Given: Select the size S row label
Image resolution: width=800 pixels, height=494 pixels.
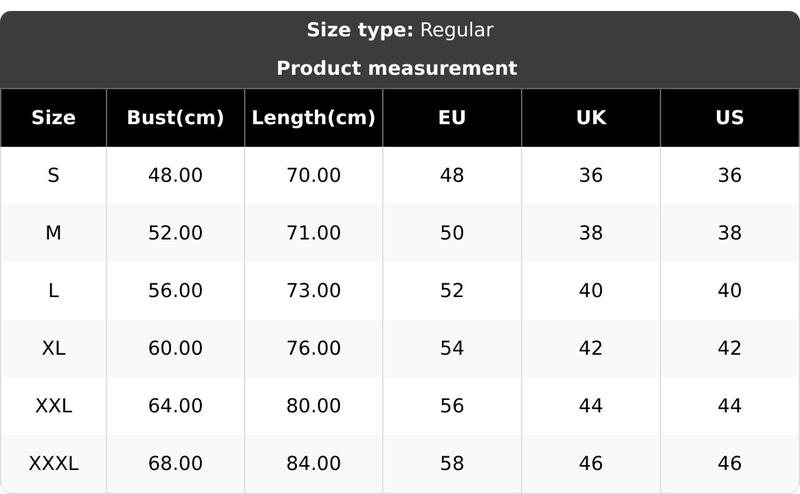Looking at the screenshot, I should click(53, 175).
